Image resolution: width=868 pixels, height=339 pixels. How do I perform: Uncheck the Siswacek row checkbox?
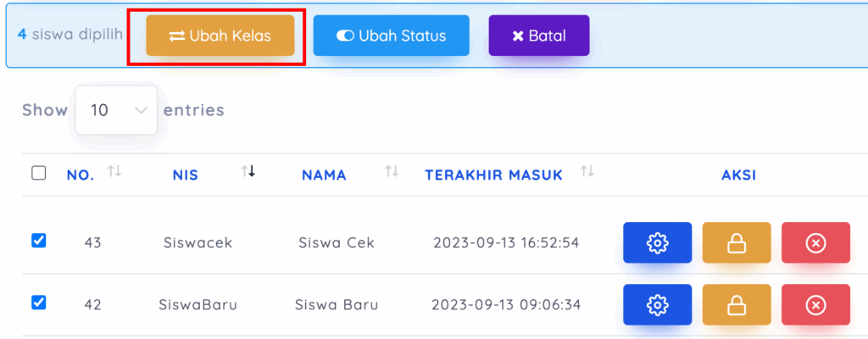(38, 241)
